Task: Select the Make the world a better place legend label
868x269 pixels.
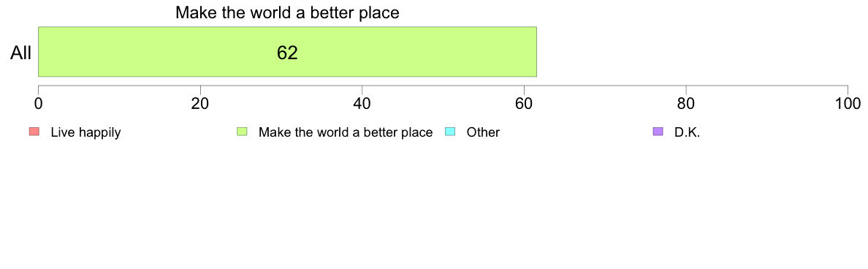Action: click(346, 132)
